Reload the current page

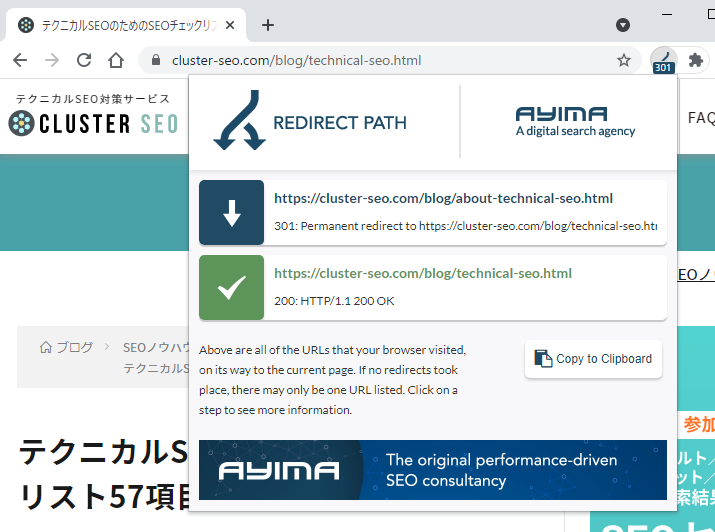(x=84, y=60)
